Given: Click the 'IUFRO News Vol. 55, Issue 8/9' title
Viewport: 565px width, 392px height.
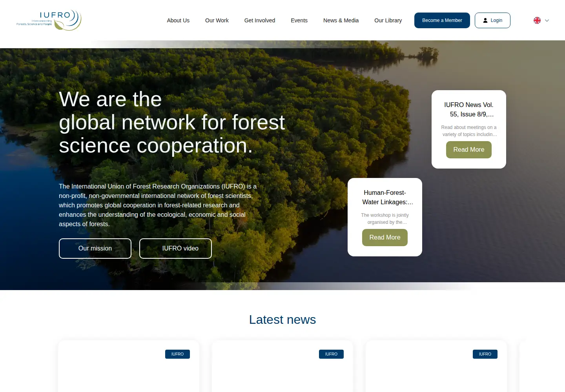Looking at the screenshot, I should (469, 110).
